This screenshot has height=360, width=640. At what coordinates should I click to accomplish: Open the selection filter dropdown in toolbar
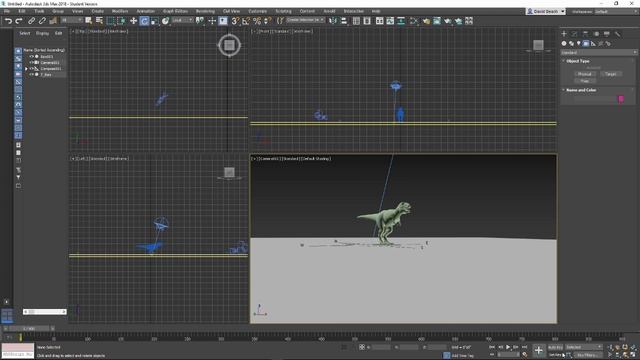[72, 20]
